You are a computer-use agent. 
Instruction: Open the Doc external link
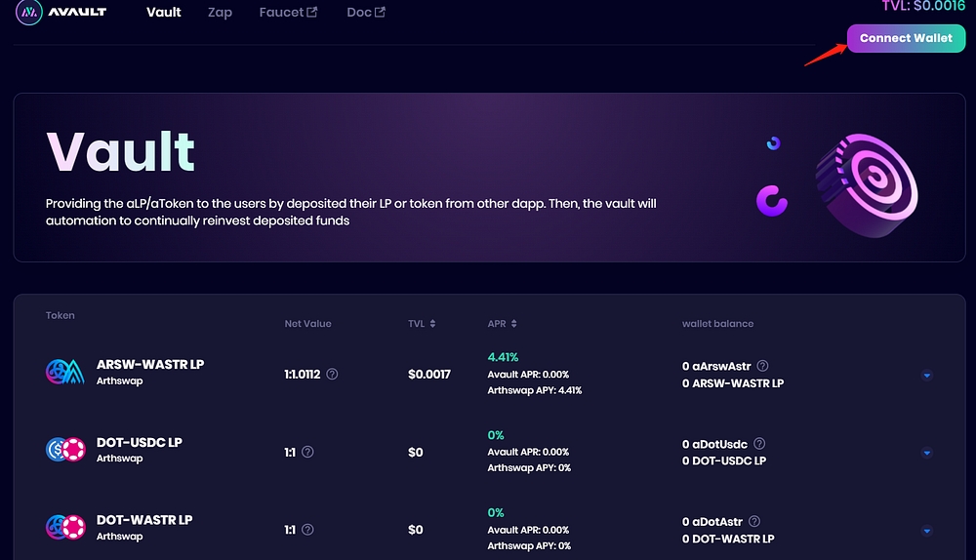click(x=365, y=13)
